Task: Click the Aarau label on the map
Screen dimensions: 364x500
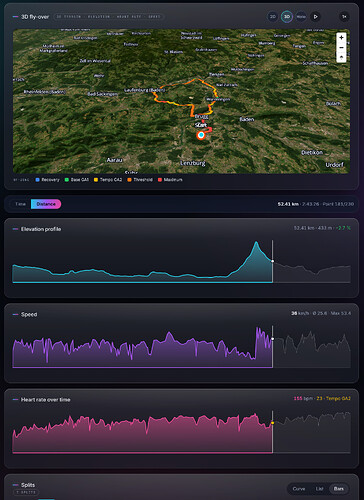Action: [114, 160]
